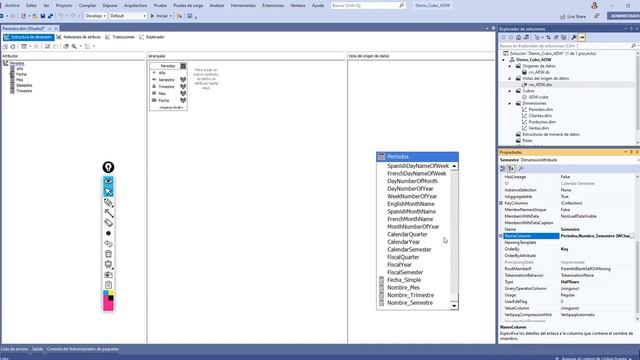
Task: Click the undo arrows icon on the annotation toolbar
Action: coord(108,244)
